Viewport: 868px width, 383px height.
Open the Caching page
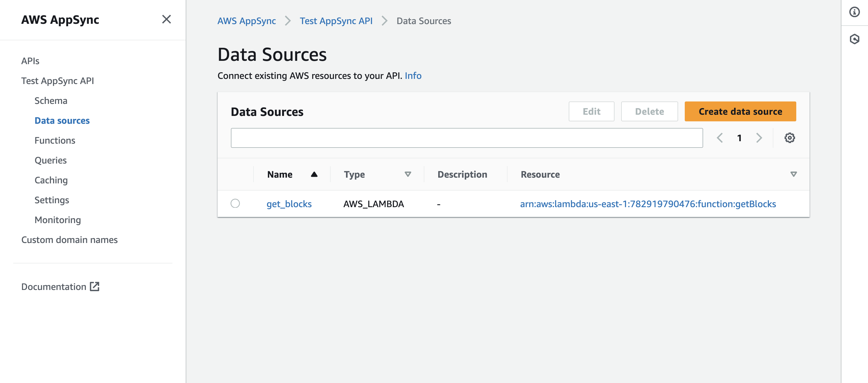pyautogui.click(x=51, y=180)
